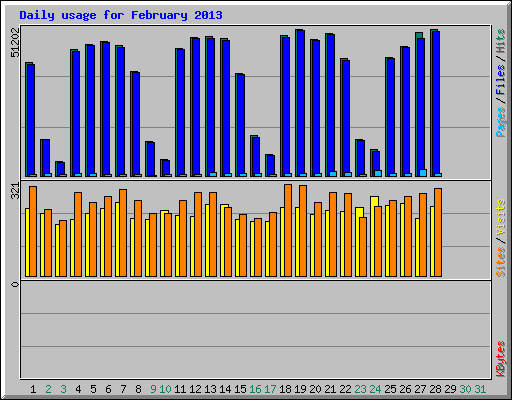Click green day label '23'
Screen dimensions: 512x400
tap(360, 389)
